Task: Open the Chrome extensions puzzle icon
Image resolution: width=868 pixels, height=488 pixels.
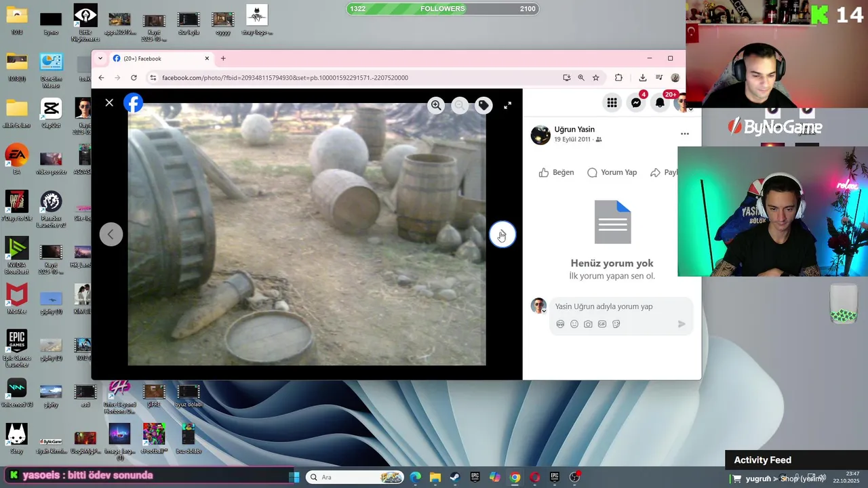Action: [618, 78]
